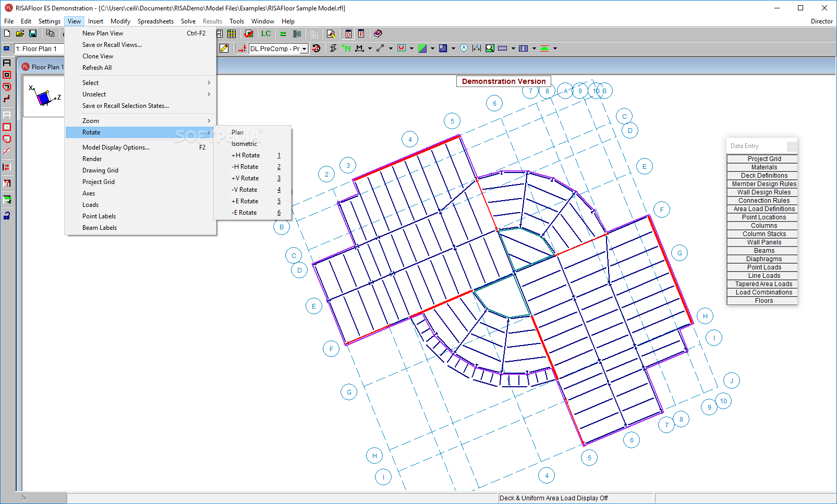Click the red diagonal line draw icon
The image size is (837, 504).
7,151
